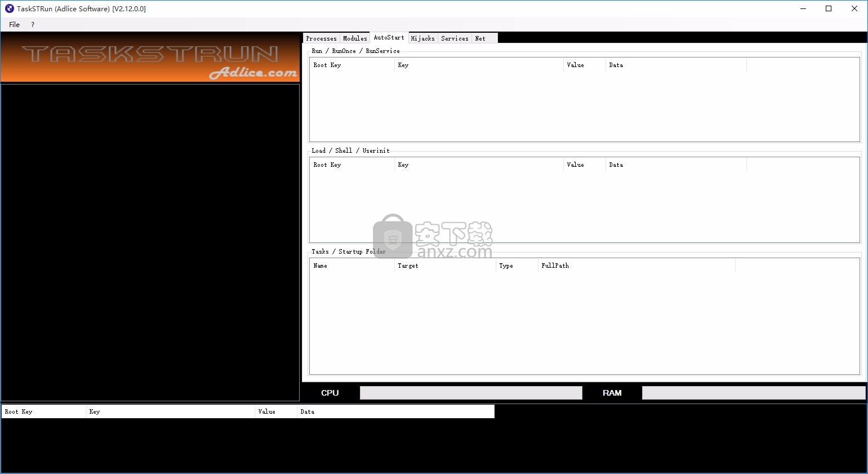Screen dimensions: 868x474
Task: Click the CPU label
Action: [x=330, y=393]
